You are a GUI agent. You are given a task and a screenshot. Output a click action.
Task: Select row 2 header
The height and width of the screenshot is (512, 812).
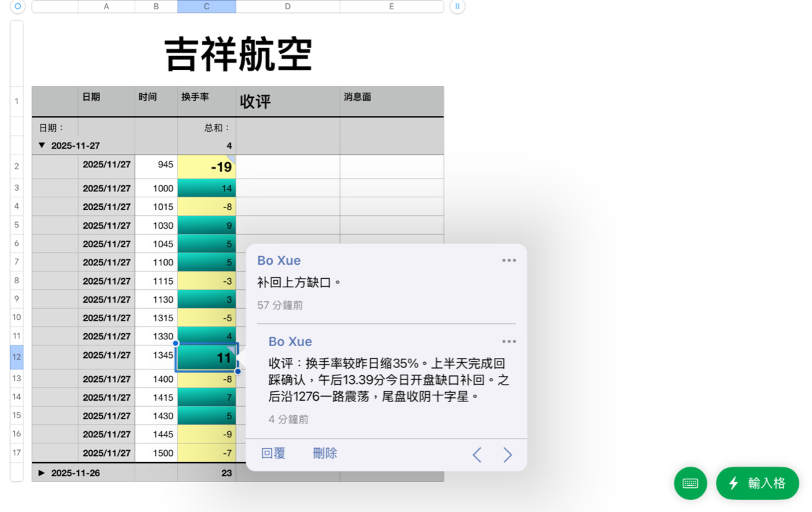[x=17, y=167]
